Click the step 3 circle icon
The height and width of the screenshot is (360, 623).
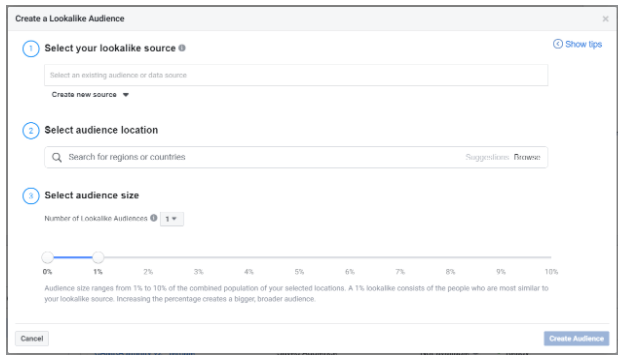pyautogui.click(x=31, y=195)
